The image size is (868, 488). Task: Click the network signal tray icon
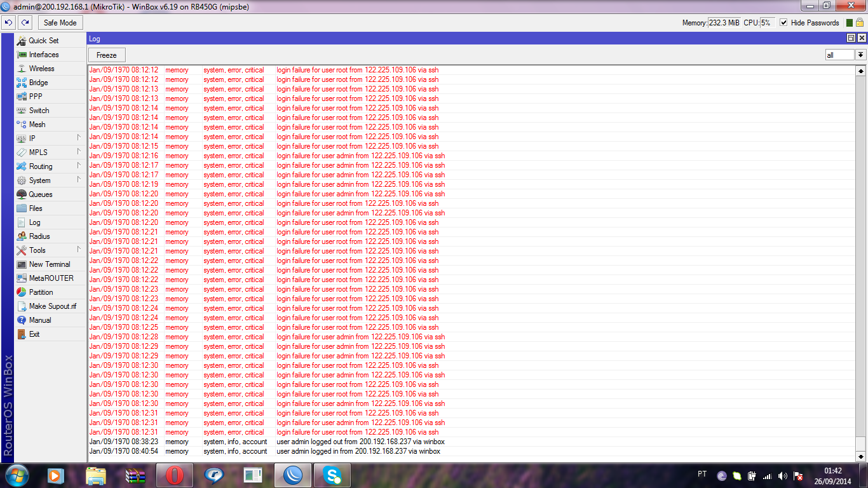[x=768, y=476]
